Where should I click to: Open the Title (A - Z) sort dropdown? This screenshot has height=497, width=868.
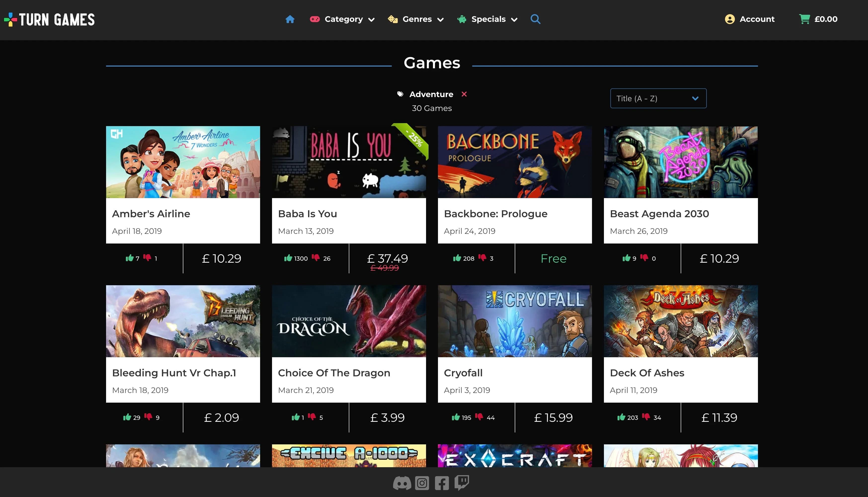658,98
